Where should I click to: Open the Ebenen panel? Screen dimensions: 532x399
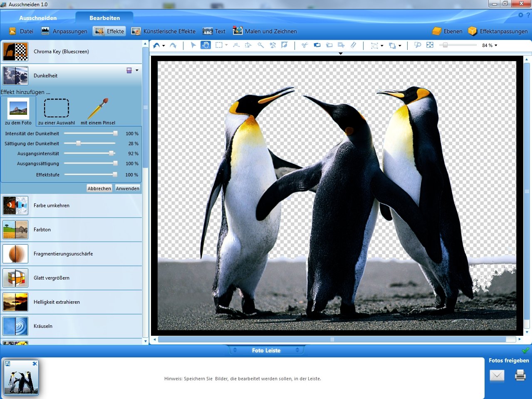point(447,31)
